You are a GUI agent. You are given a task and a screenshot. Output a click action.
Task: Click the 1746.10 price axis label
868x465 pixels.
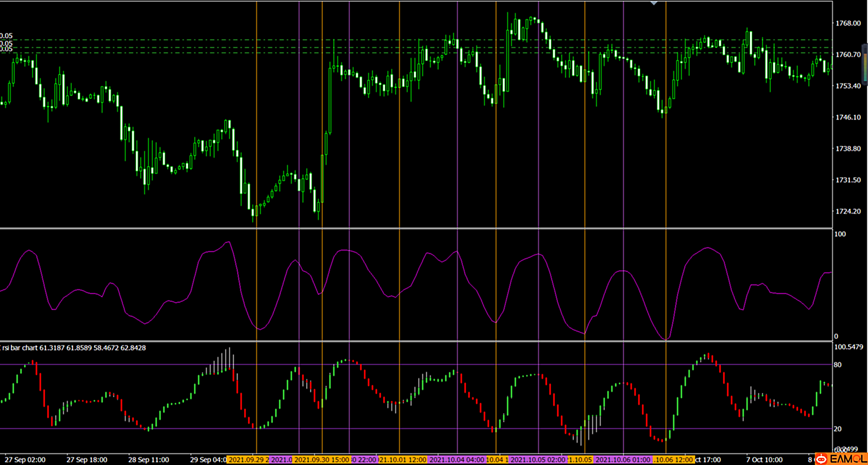[x=848, y=117]
